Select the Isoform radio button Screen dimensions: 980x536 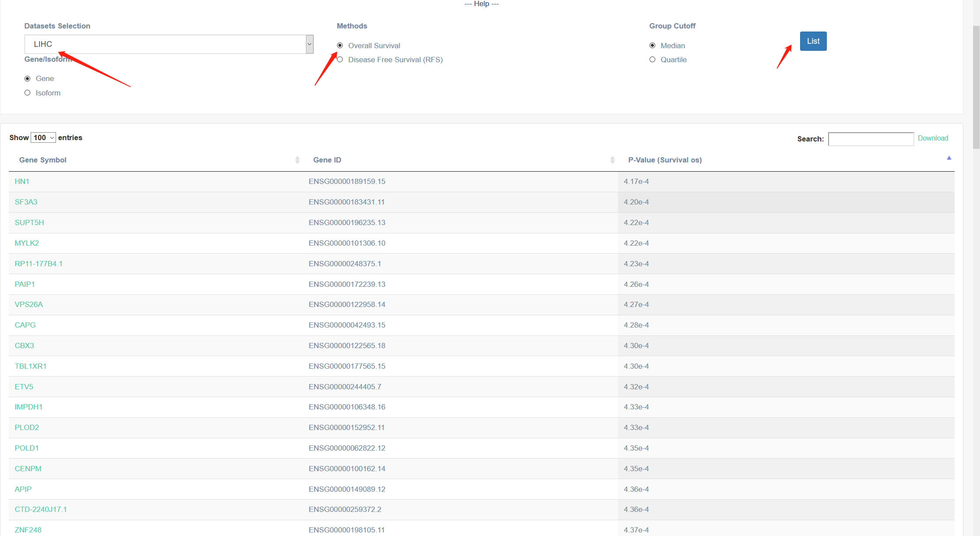[28, 93]
